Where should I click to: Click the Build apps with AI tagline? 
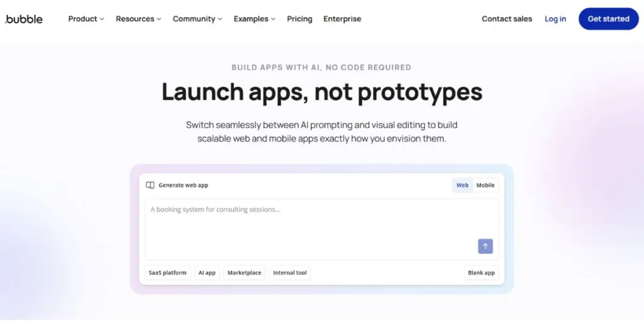coord(321,67)
